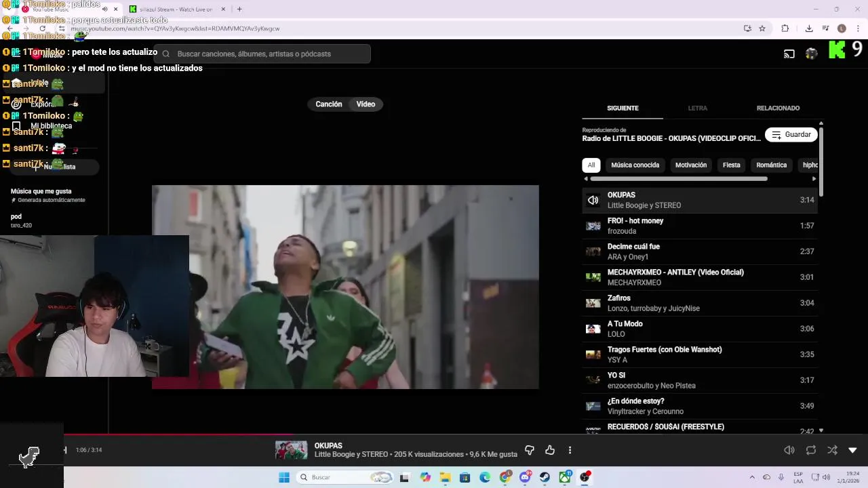Select the Fiesta chip
The height and width of the screenshot is (488, 868).
731,165
